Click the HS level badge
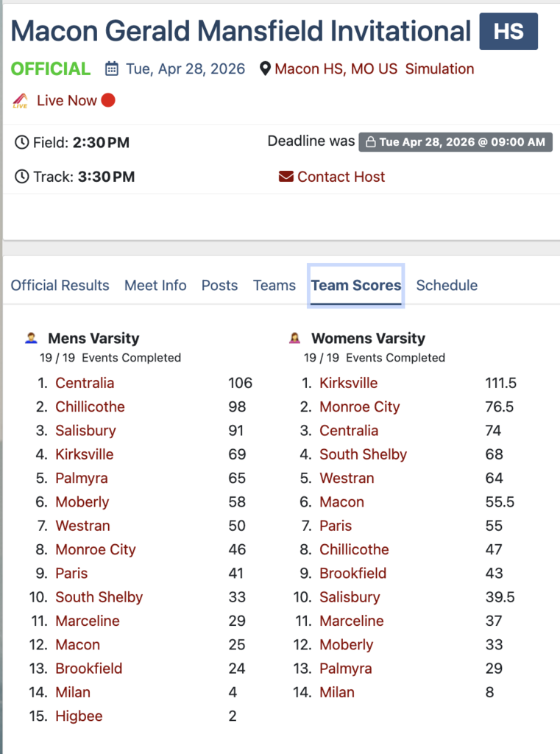 tap(508, 32)
